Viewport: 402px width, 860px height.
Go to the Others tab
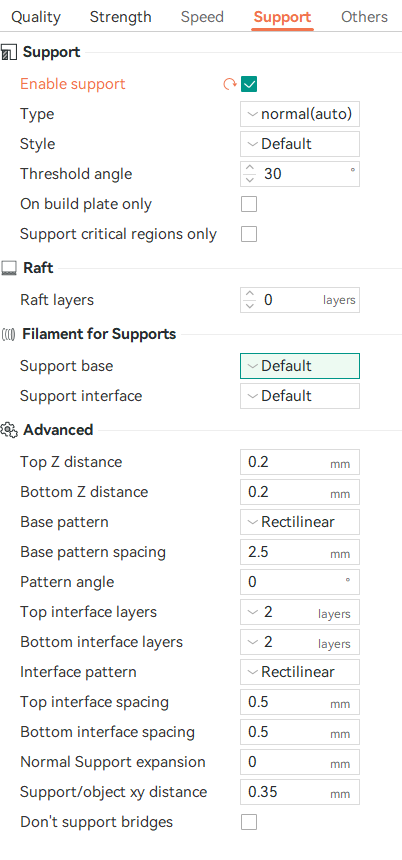[364, 17]
